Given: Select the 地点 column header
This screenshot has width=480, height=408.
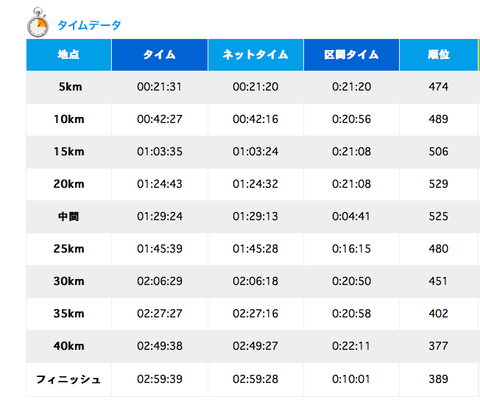Looking at the screenshot, I should (x=69, y=55).
